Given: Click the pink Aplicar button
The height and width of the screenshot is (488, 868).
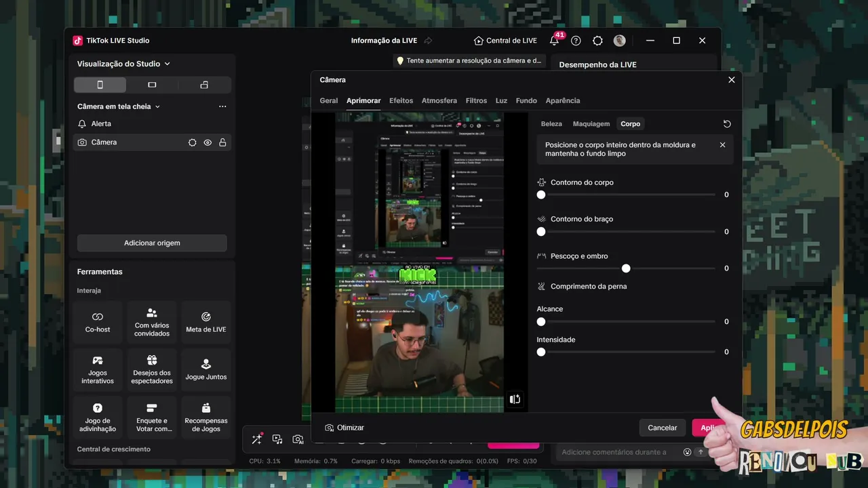Looking at the screenshot, I should (x=709, y=428).
